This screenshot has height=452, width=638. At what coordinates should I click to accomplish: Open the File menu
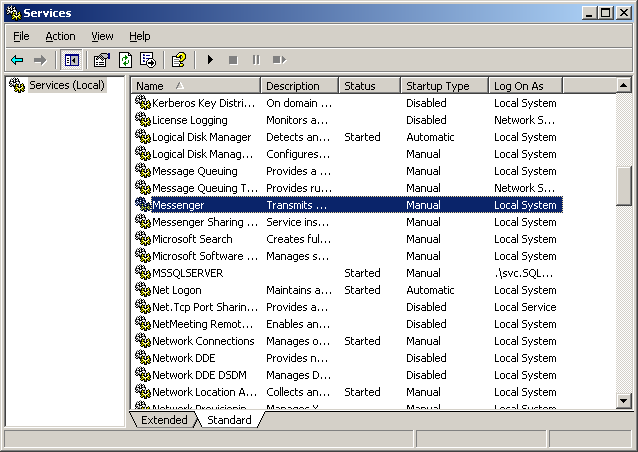pyautogui.click(x=21, y=36)
